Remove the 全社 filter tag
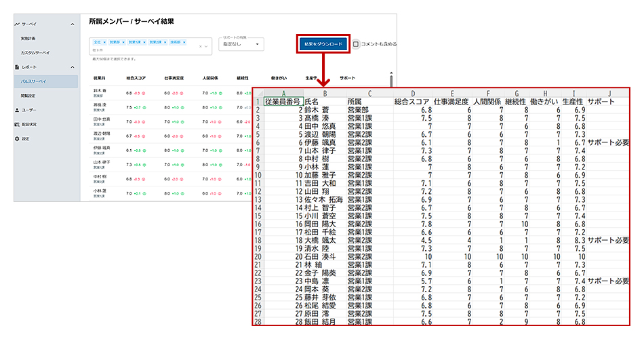This screenshot has height=339, width=644. click(x=105, y=42)
